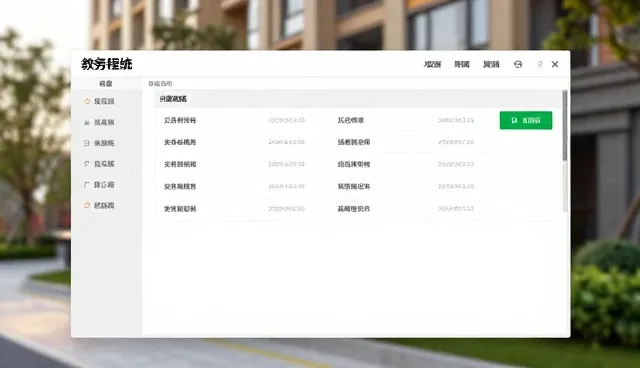Click the green button with flag icon

tap(526, 120)
